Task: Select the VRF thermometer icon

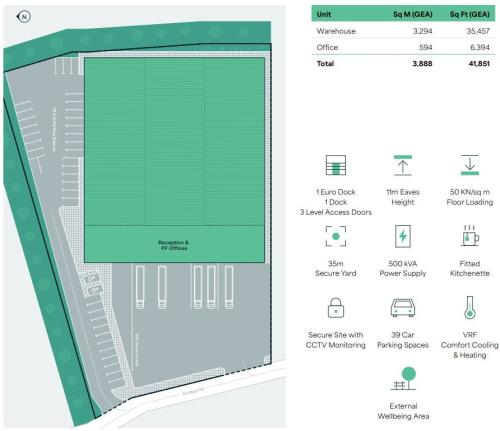Action: click(470, 307)
